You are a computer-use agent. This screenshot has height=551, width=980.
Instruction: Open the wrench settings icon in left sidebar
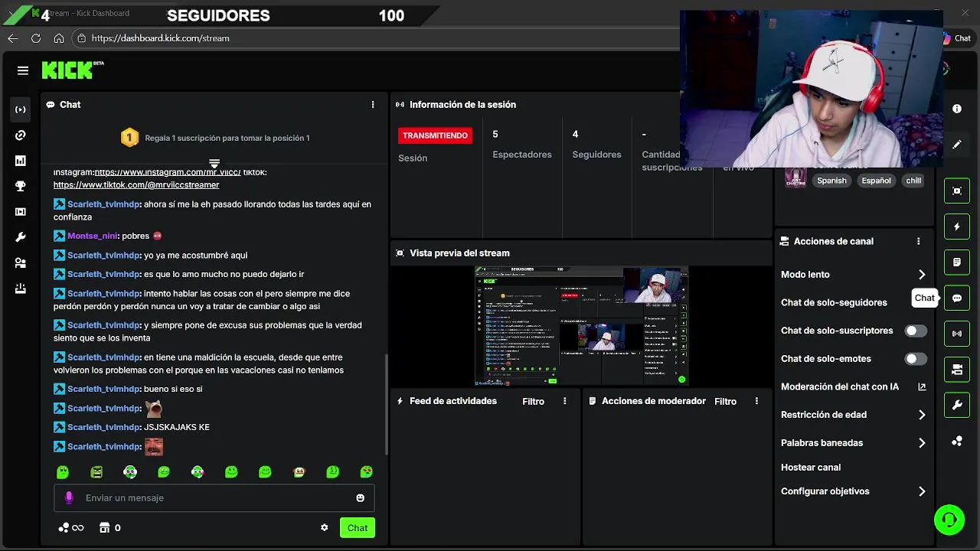21,237
